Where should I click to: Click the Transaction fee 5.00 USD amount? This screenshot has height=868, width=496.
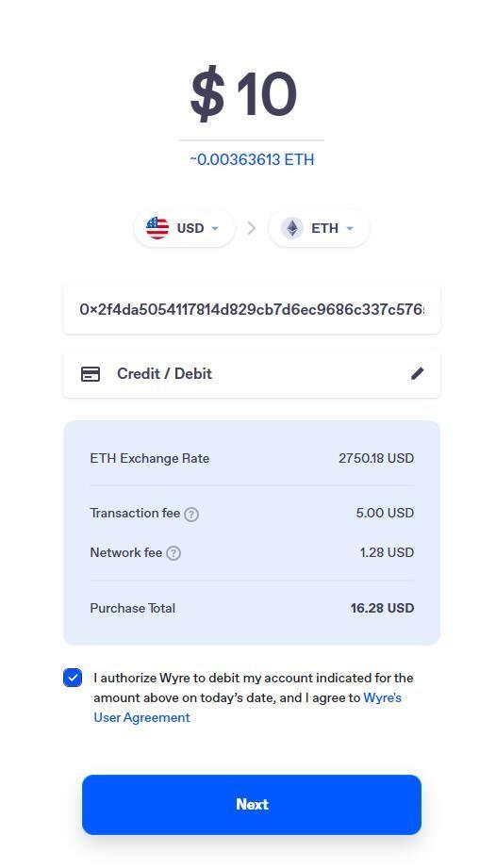(385, 513)
